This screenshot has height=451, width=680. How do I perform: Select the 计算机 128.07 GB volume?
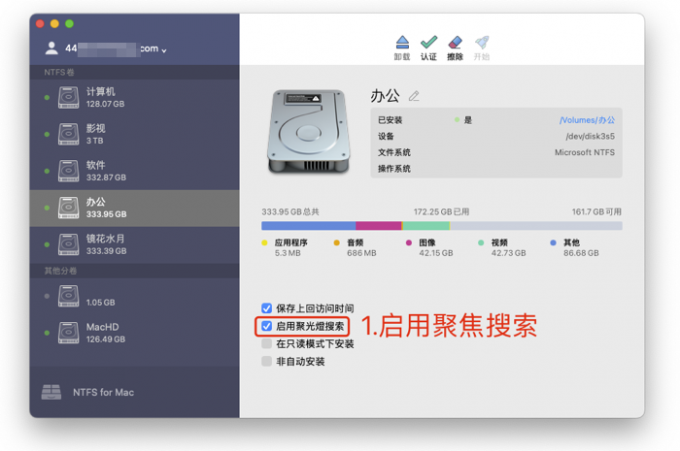(x=134, y=98)
